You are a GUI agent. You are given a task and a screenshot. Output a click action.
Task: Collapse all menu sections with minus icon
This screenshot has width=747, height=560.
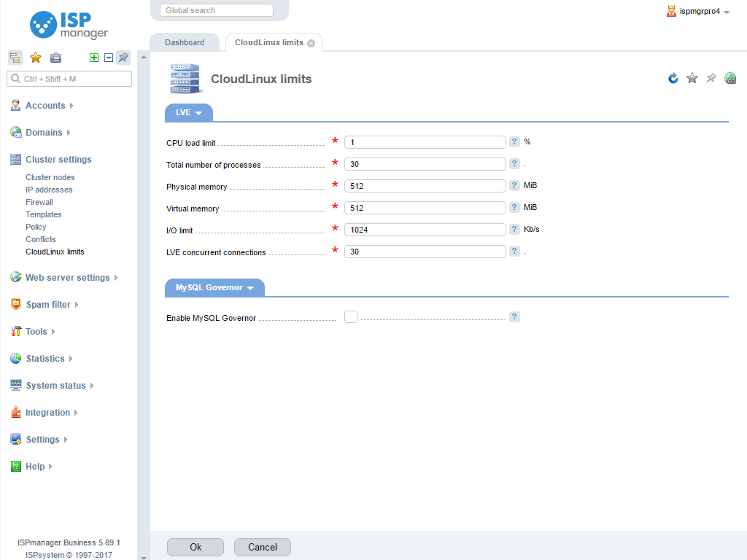point(109,58)
